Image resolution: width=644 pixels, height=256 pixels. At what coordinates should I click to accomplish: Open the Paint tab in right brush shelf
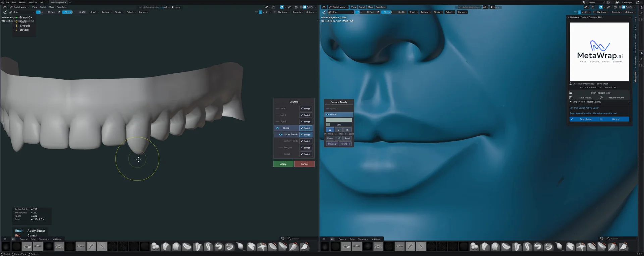pos(352,239)
